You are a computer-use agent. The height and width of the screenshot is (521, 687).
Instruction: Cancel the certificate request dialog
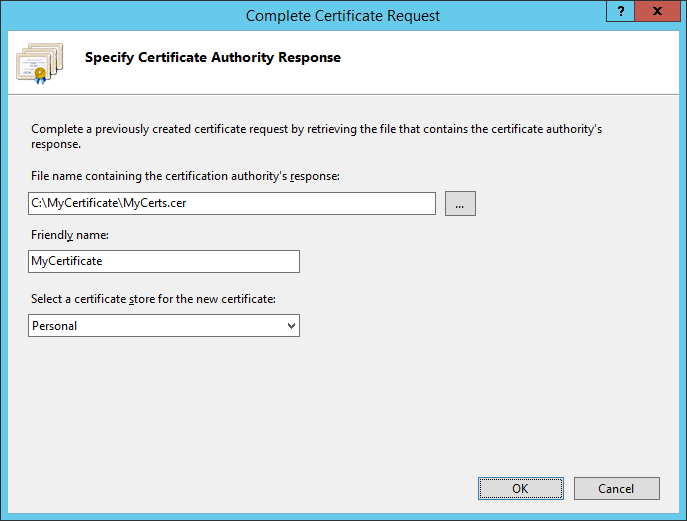click(x=616, y=489)
